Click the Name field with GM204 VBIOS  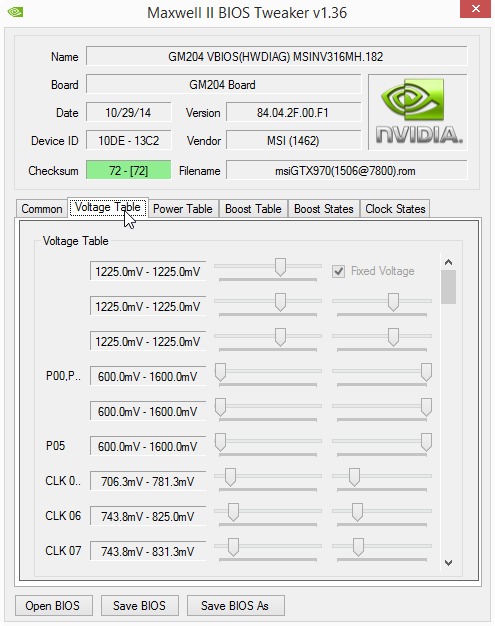pyautogui.click(x=276, y=56)
